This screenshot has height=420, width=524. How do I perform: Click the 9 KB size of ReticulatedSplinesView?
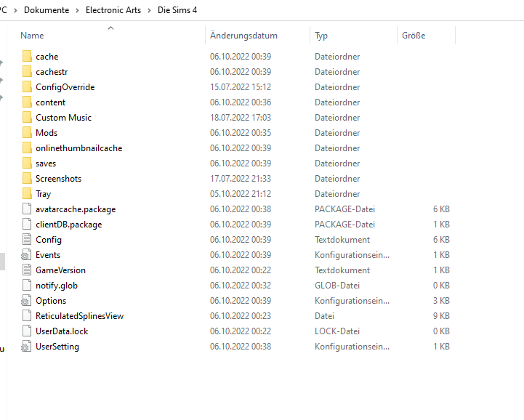click(441, 316)
